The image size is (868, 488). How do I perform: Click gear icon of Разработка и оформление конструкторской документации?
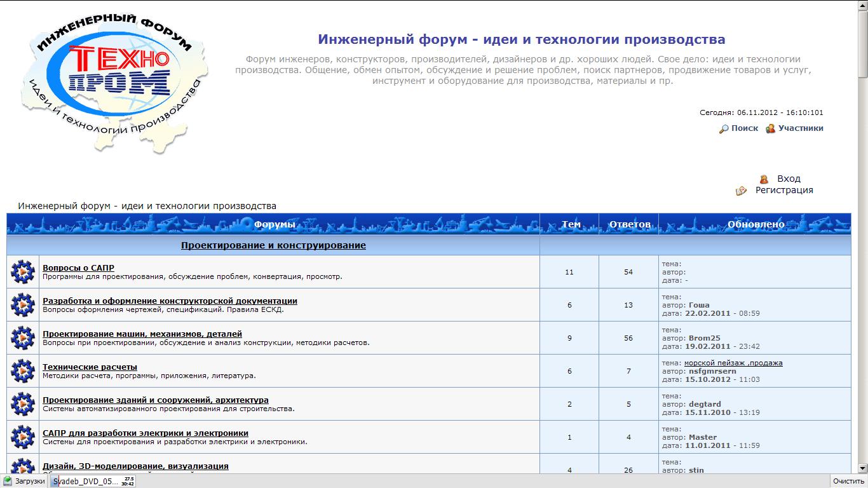pyautogui.click(x=23, y=305)
